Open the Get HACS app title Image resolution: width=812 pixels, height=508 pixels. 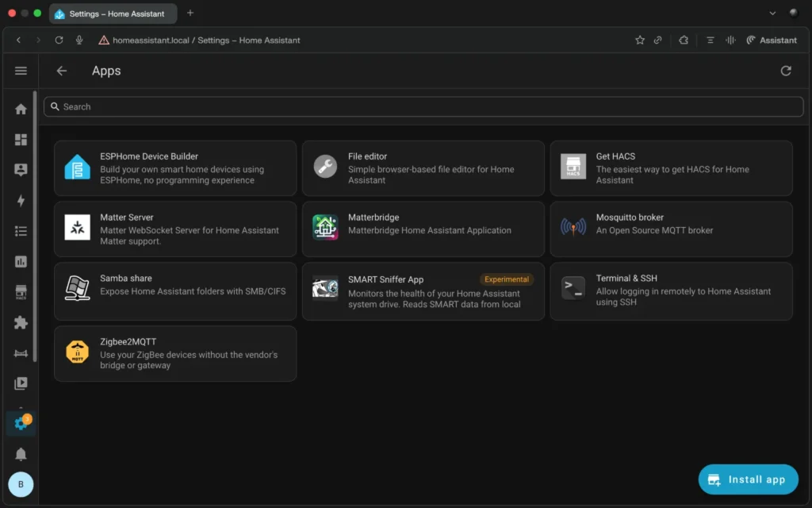coord(615,156)
